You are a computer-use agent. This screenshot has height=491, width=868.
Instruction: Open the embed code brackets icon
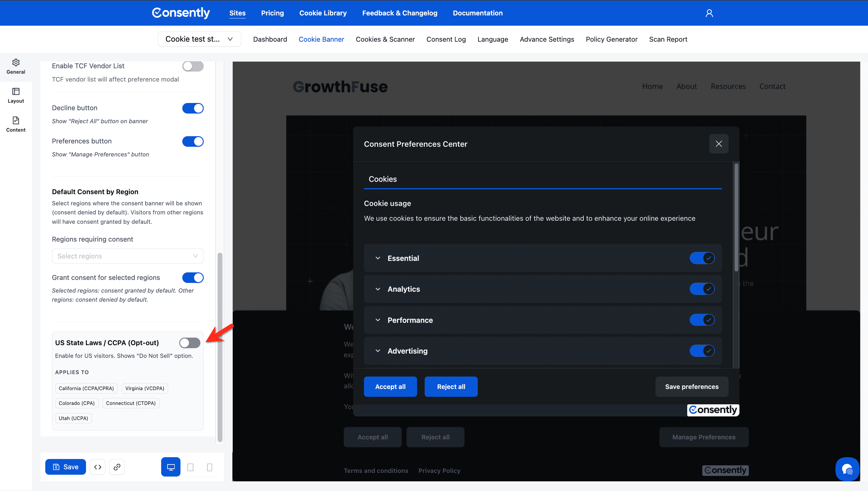98,467
